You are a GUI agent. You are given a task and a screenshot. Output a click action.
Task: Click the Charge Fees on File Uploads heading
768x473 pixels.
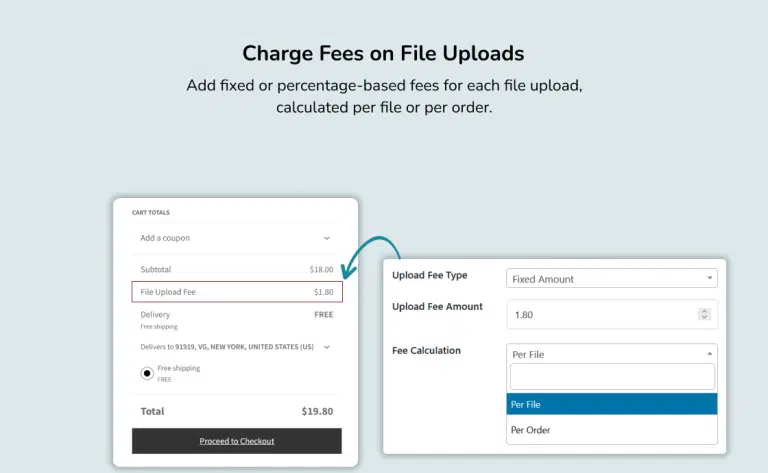(383, 53)
